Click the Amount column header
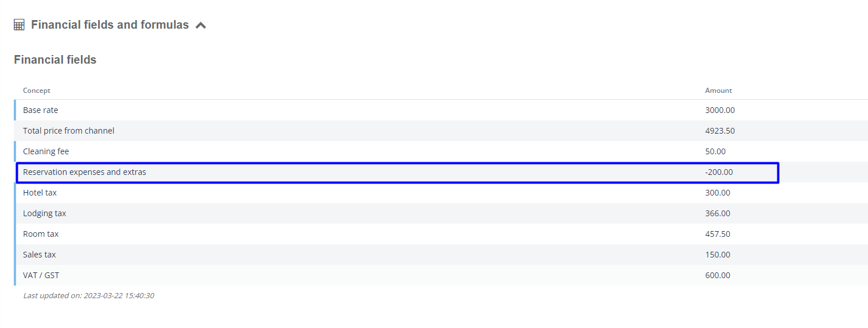This screenshot has height=328, width=868. point(718,91)
